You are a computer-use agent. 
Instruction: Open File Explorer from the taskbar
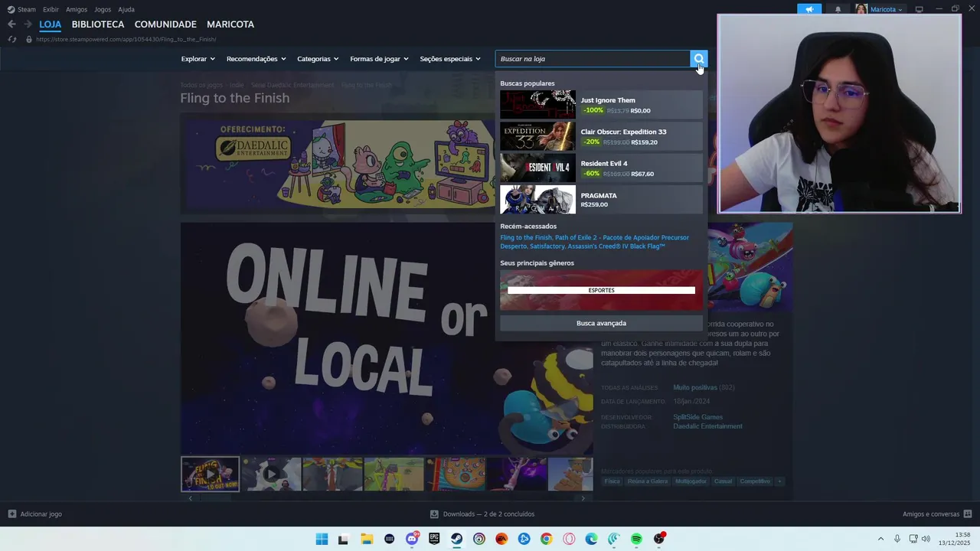367,539
